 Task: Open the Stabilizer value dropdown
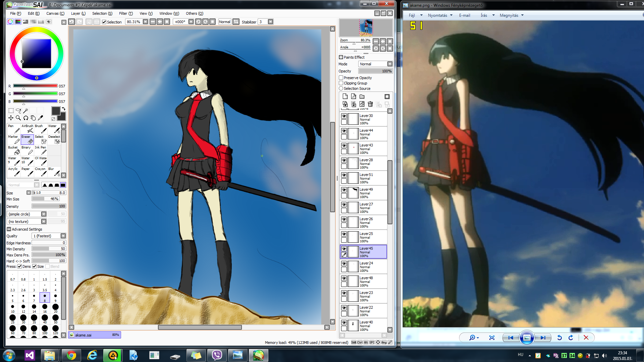click(271, 22)
